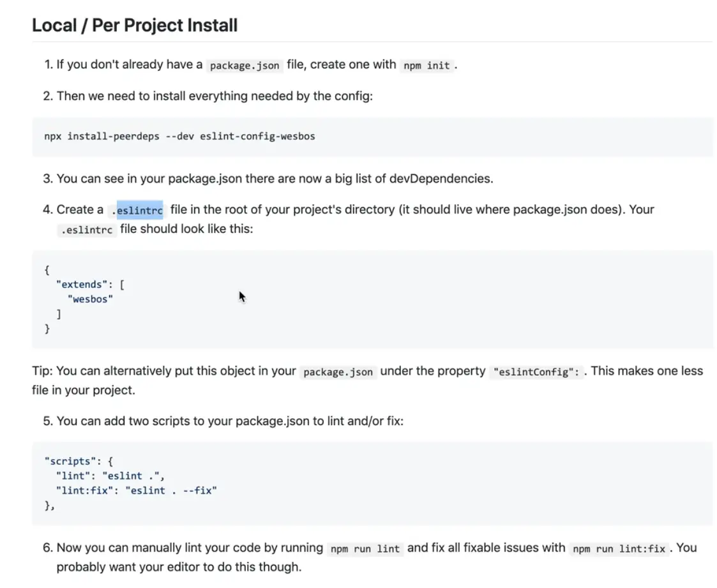Click the "scripts": { line in the code block
717x588 pixels.
79,461
